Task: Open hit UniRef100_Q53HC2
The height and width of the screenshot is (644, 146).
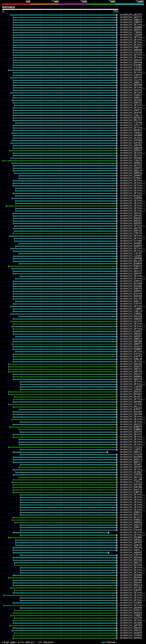Action: pos(131,464)
